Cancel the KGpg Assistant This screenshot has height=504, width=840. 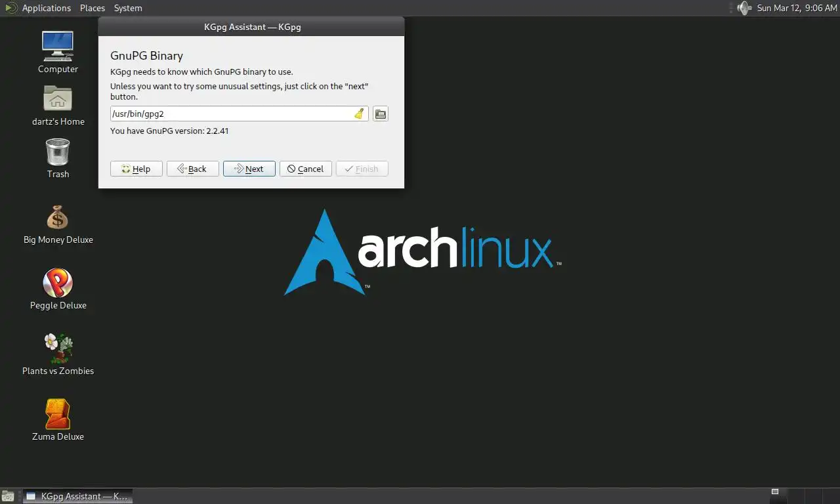(306, 169)
